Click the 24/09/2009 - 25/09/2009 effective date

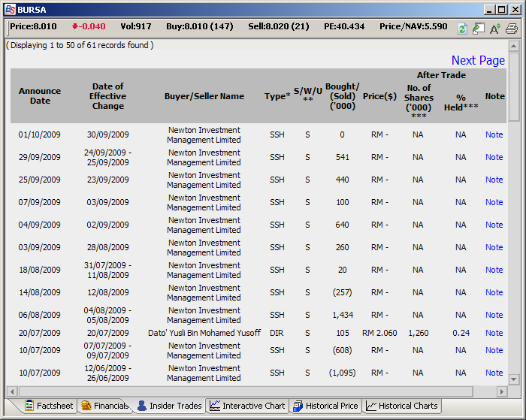[x=107, y=157]
